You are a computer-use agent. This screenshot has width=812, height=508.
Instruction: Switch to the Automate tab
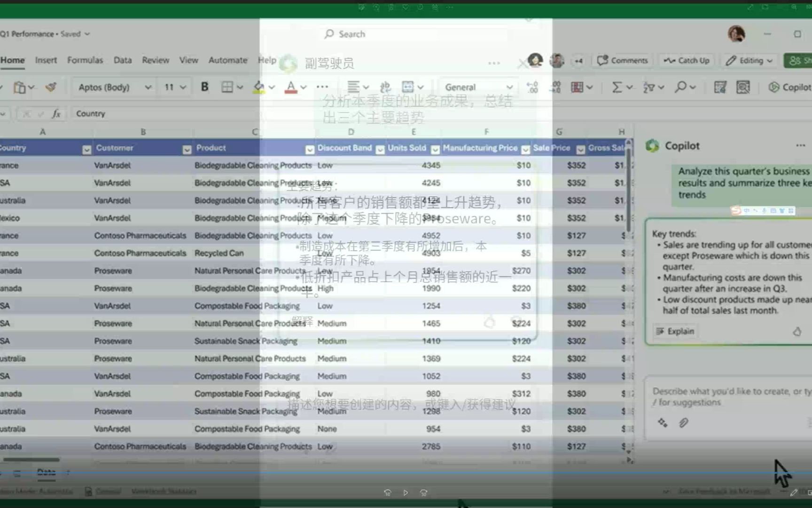[228, 60]
